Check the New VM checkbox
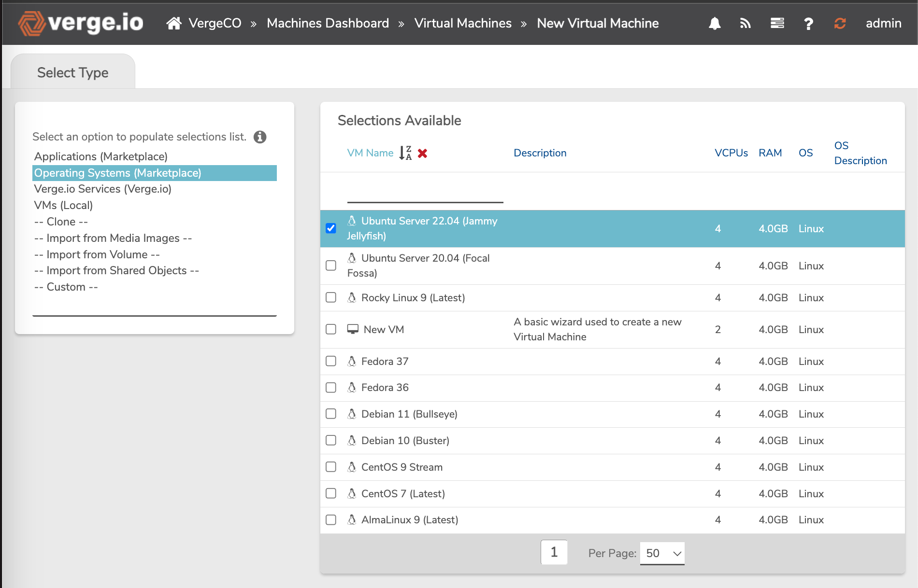Viewport: 918px width, 588px height. click(331, 329)
